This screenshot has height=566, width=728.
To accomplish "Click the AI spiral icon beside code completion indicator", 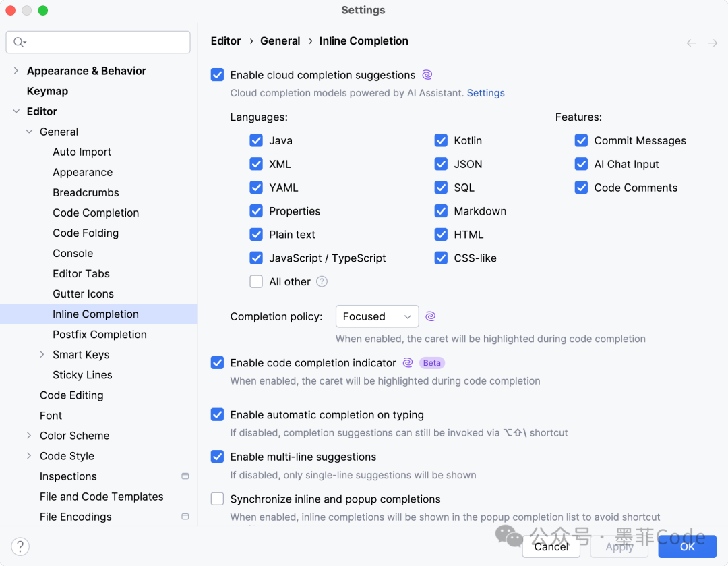I will [x=408, y=363].
